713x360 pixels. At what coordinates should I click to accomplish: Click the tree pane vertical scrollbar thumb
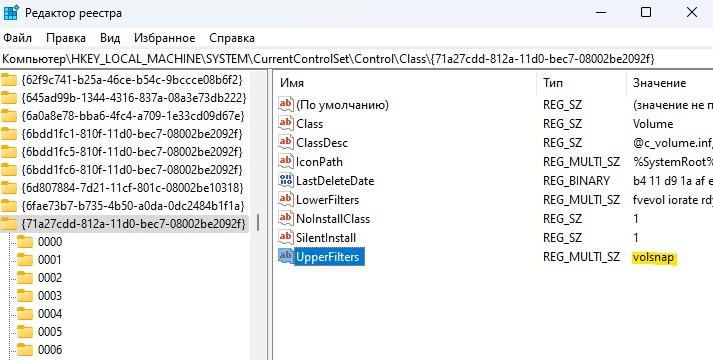point(258,223)
